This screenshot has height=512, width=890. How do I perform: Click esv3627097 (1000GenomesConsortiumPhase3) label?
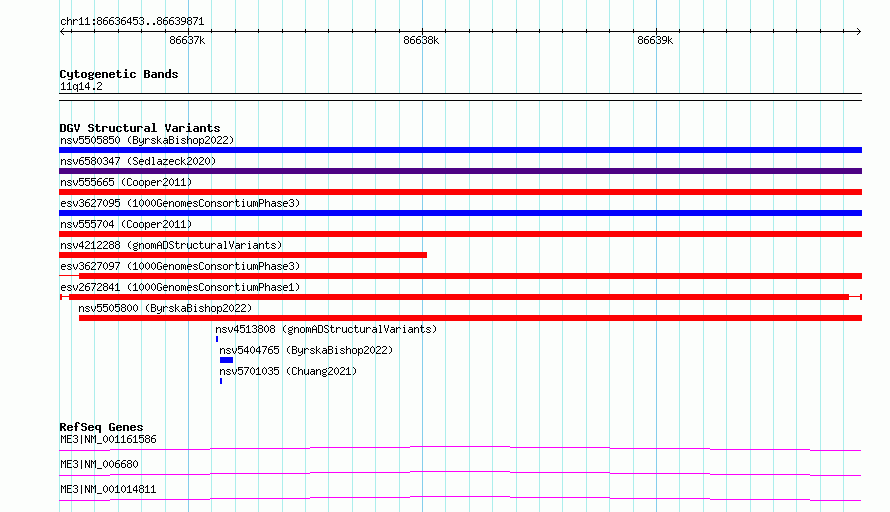tap(180, 266)
